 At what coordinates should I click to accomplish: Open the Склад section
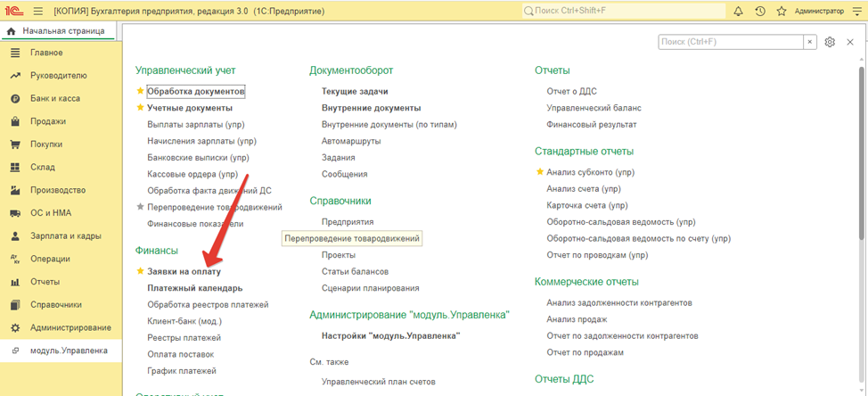pos(61,168)
